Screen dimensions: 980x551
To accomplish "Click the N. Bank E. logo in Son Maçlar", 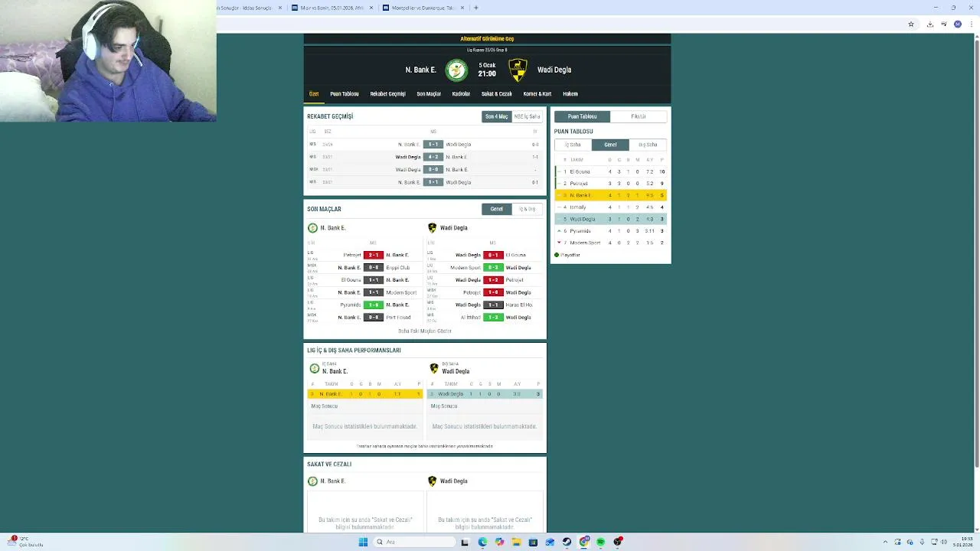I will click(312, 228).
